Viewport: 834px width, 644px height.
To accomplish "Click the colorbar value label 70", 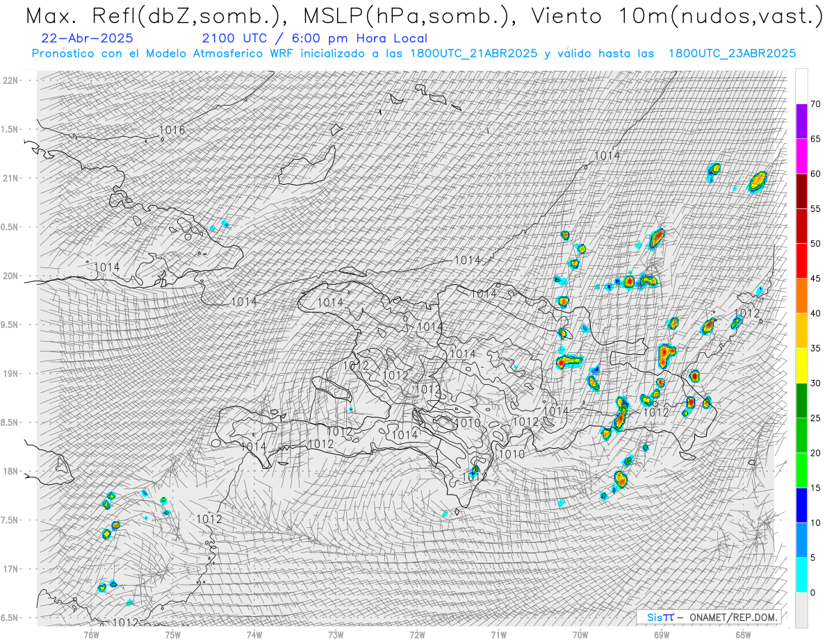I will (815, 104).
